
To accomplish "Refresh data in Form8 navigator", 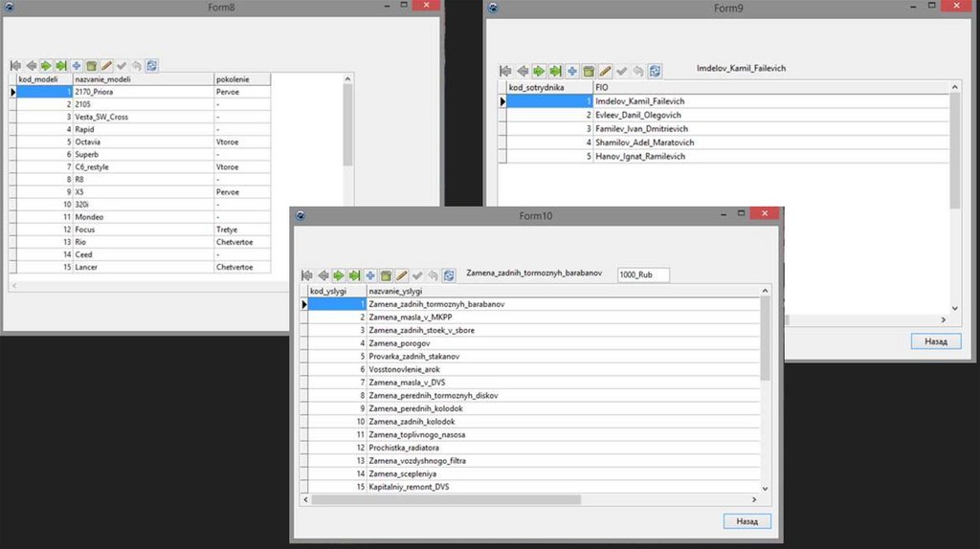I will [x=152, y=66].
